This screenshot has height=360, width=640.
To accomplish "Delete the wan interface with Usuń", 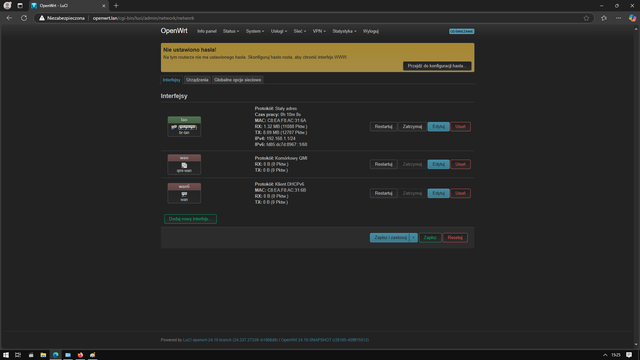I will pos(460,164).
